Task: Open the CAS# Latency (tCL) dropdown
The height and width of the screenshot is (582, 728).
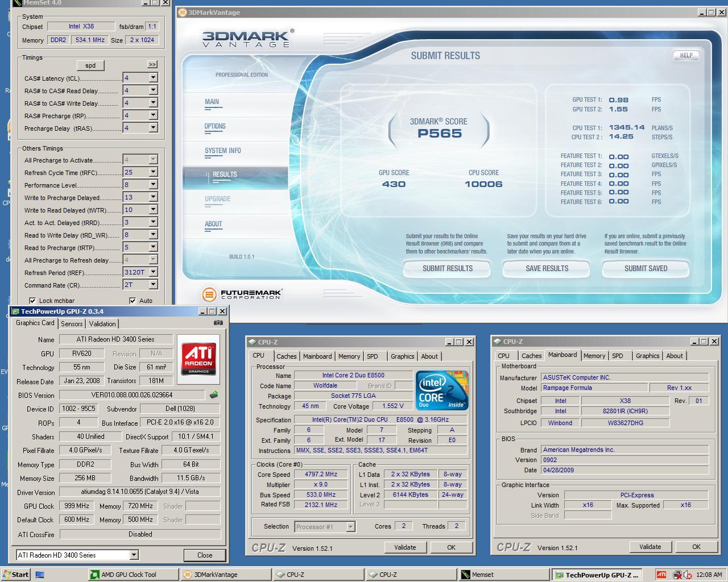Action: pyautogui.click(x=153, y=78)
